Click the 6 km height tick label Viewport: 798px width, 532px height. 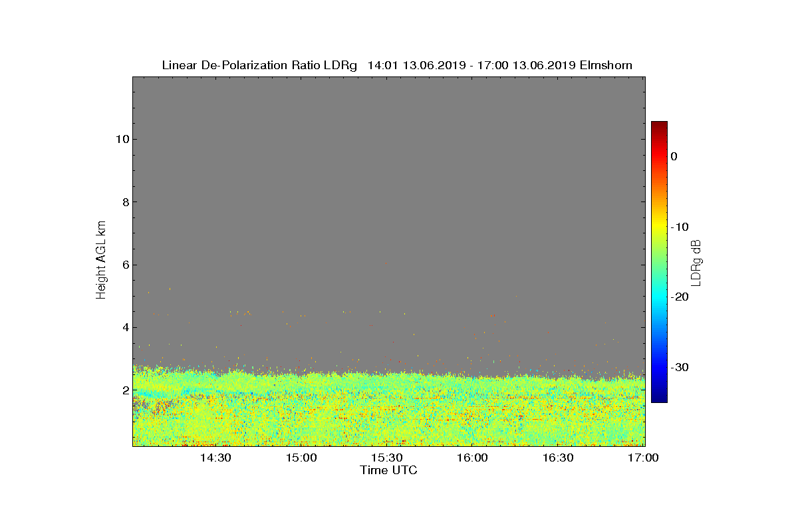pos(125,265)
